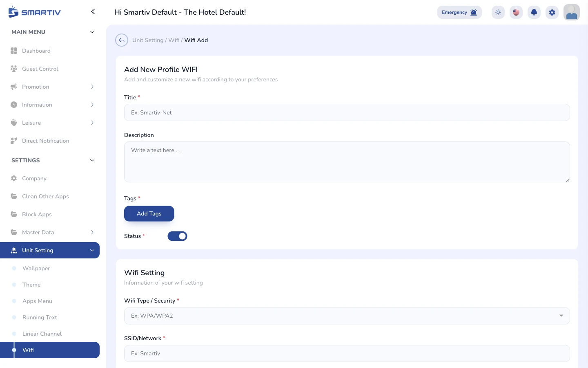The height and width of the screenshot is (368, 588).
Task: Open language selector flag icon
Action: click(x=516, y=12)
